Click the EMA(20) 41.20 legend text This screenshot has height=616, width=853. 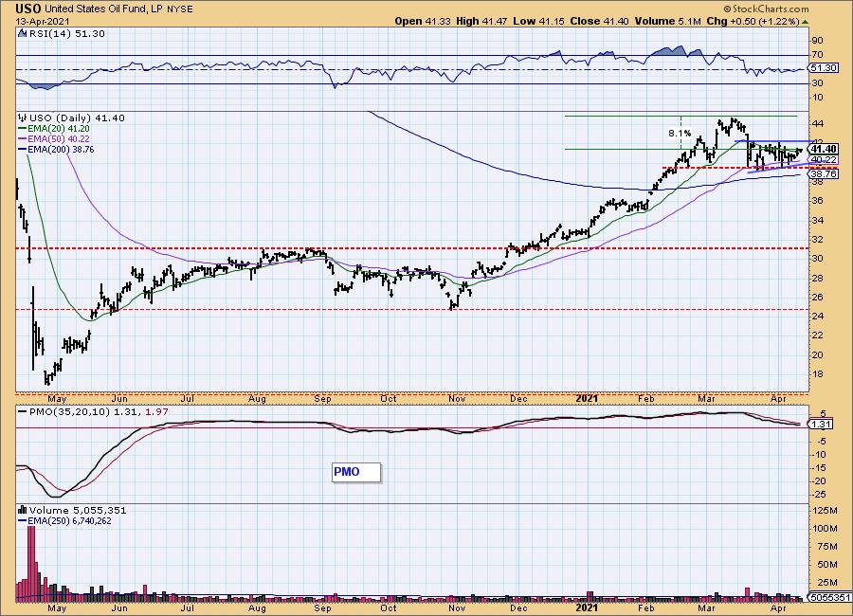[x=59, y=129]
